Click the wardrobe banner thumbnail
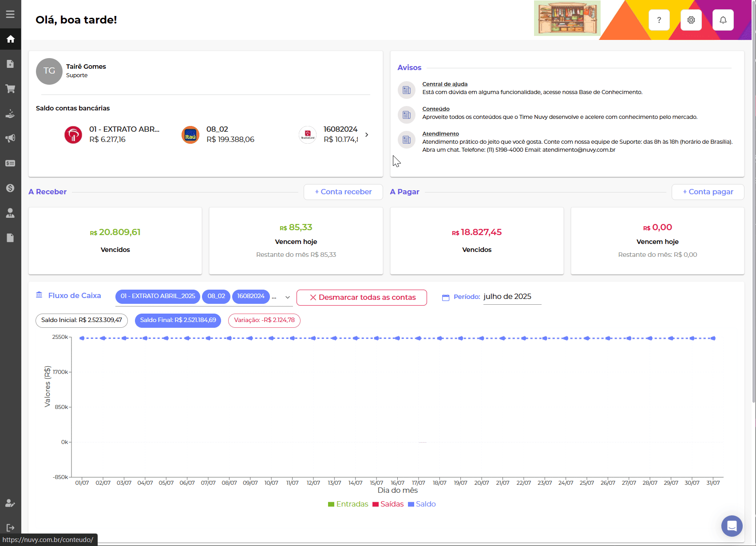 point(567,19)
